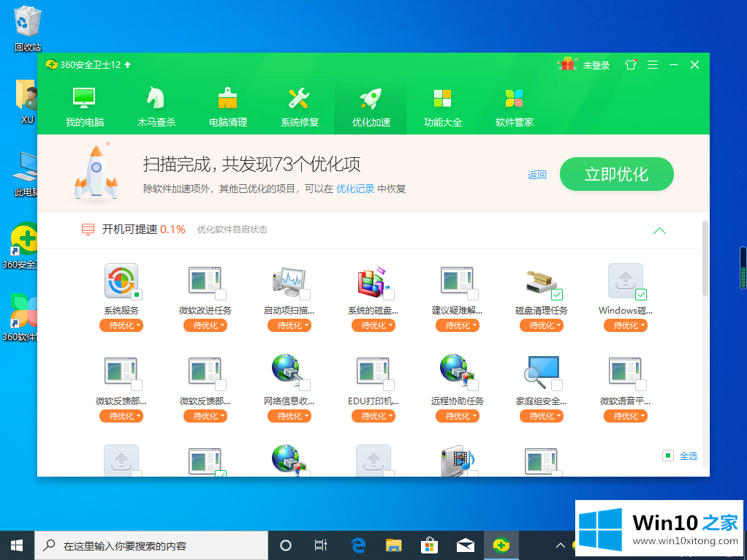Viewport: 747px width, 560px height.
Task: Switch to the 功能大全 tab
Action: coord(443,107)
